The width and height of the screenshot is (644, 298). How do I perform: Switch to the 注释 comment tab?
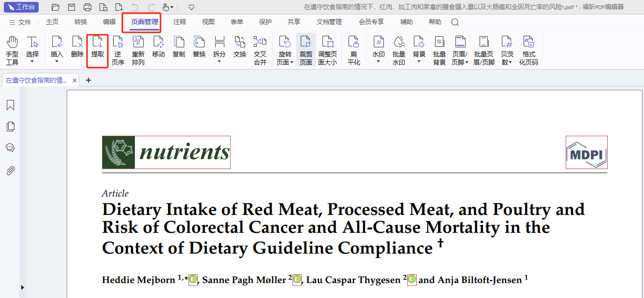pyautogui.click(x=180, y=22)
